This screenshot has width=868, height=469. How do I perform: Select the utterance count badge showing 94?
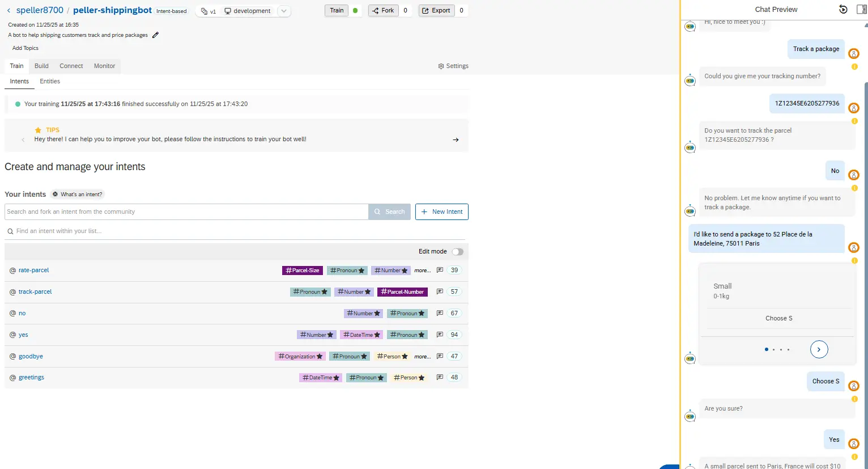click(453, 335)
